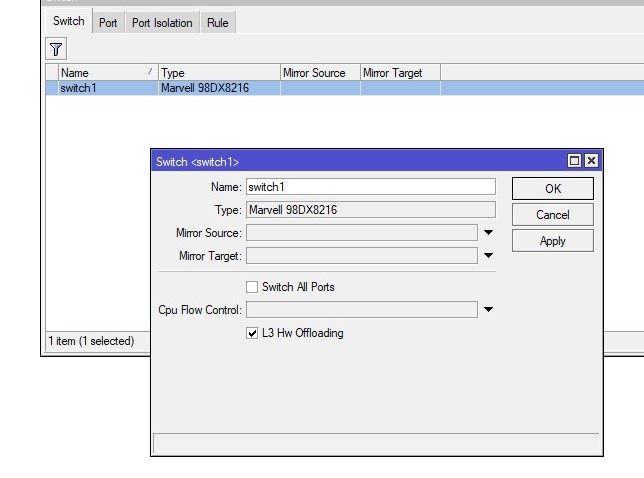This screenshot has height=478, width=644.
Task: Click the Mirror Source column header
Action: [320, 73]
